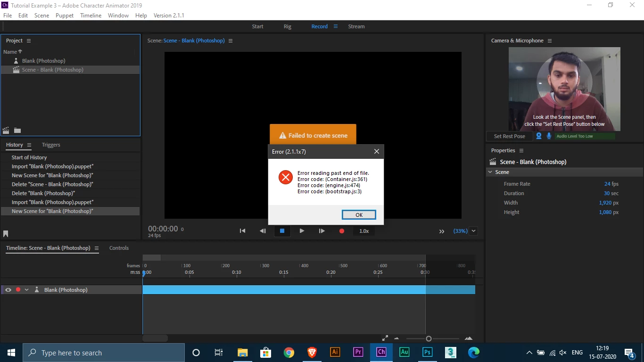Click the Audio Level Too Low meter
The width and height of the screenshot is (644, 362).
585,136
